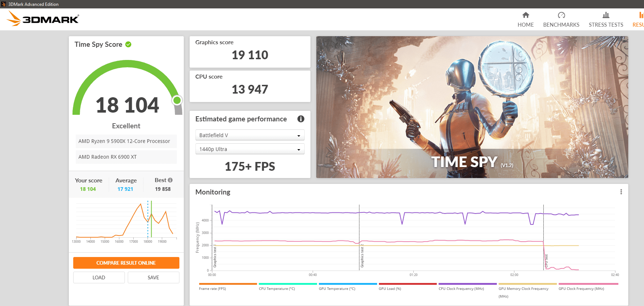Open the Battlefield V game dropdown
The height and width of the screenshot is (306, 644).
[250, 135]
